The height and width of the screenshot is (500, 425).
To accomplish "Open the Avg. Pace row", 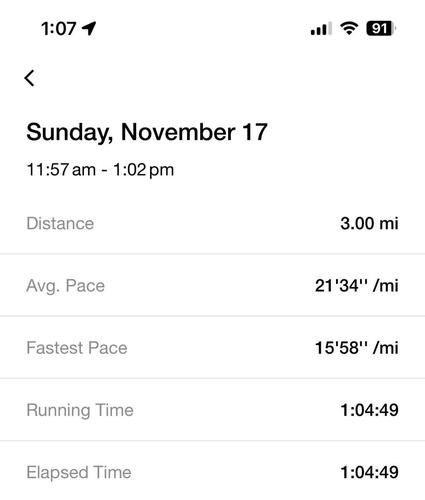I will (212, 285).
